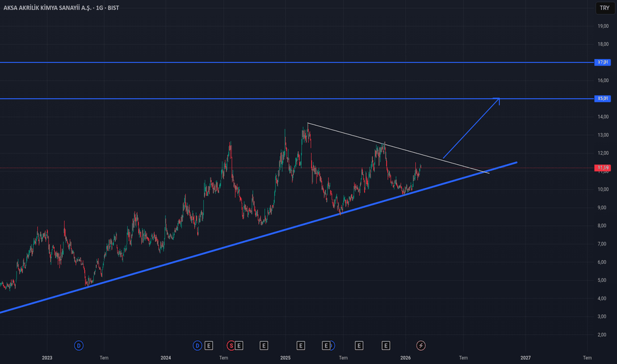
Task: Select the 17,01 blue price line label
Action: (602, 62)
